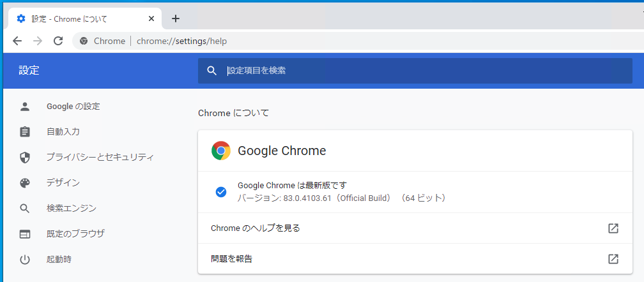Image resolution: width=644 pixels, height=282 pixels.
Task: Click the power icon for startup
Action: [25, 260]
